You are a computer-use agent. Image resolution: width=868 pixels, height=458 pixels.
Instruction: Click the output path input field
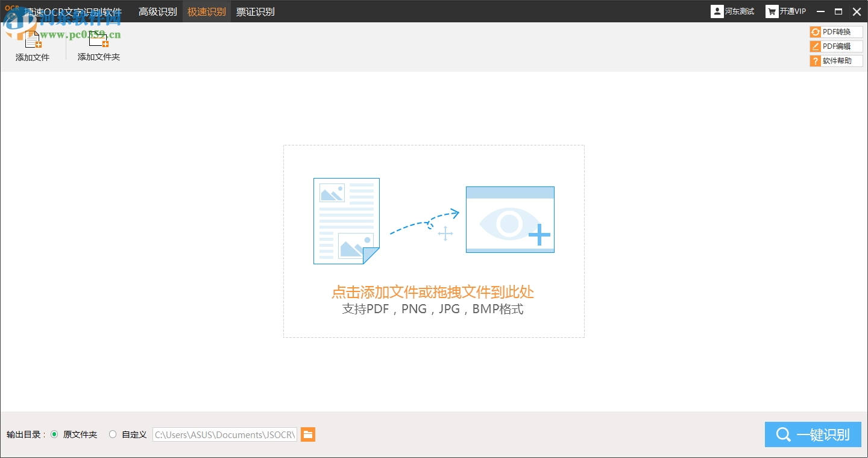coord(224,434)
